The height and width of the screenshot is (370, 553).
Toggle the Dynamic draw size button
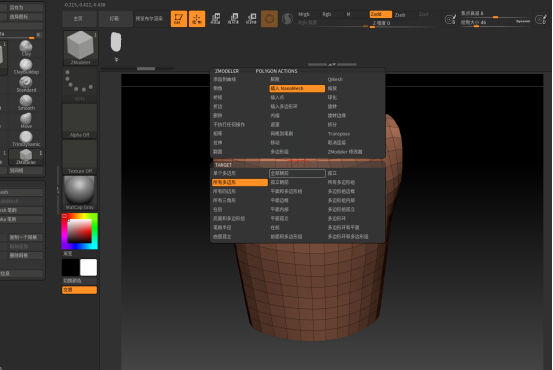tap(523, 21)
